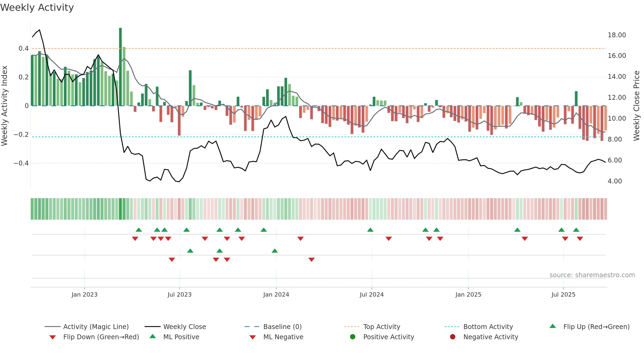Click the Positive Activity green circle icon

[353, 337]
